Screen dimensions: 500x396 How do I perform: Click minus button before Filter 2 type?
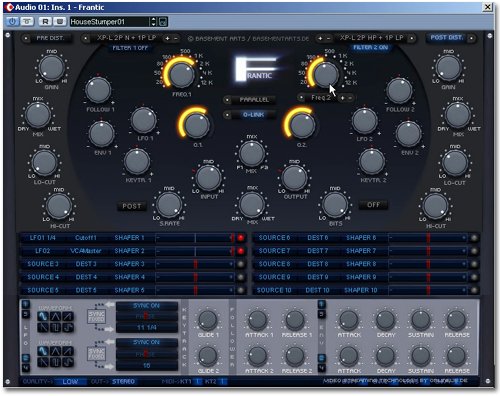coord(328,39)
